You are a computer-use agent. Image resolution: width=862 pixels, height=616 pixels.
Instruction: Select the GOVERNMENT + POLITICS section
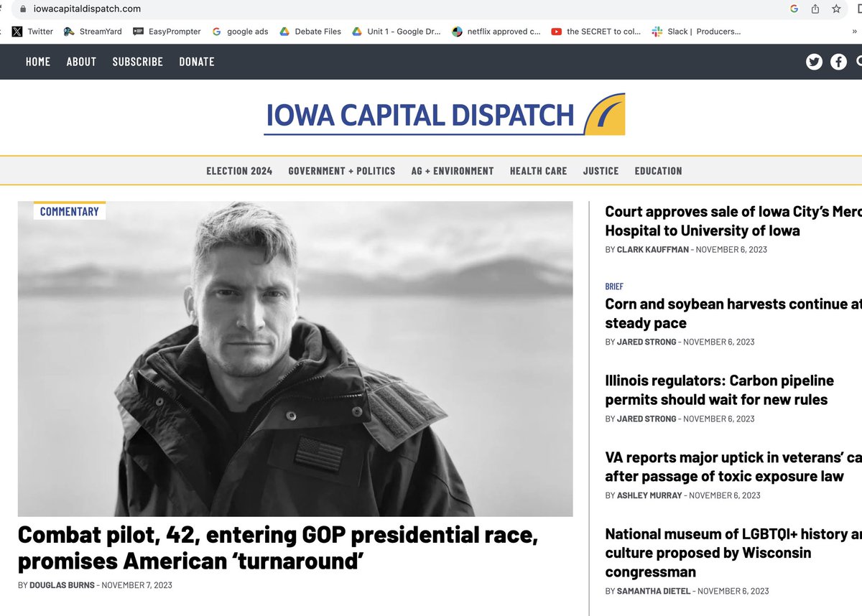pyautogui.click(x=342, y=171)
